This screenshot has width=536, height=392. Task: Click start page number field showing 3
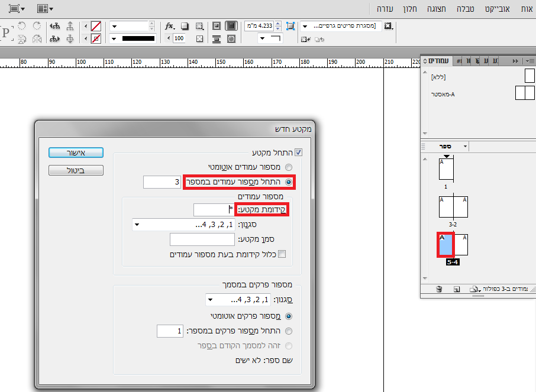[x=162, y=182]
